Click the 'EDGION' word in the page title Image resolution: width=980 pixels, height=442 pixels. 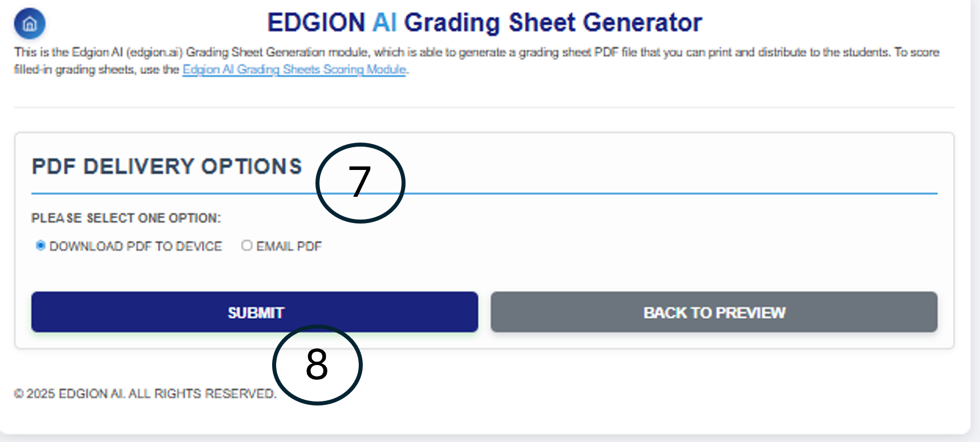click(x=316, y=23)
